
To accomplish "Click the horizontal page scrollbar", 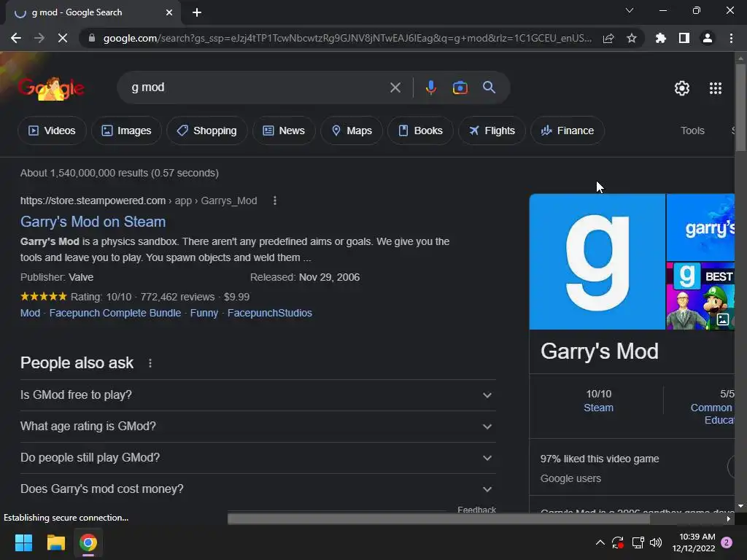I will tap(438, 518).
